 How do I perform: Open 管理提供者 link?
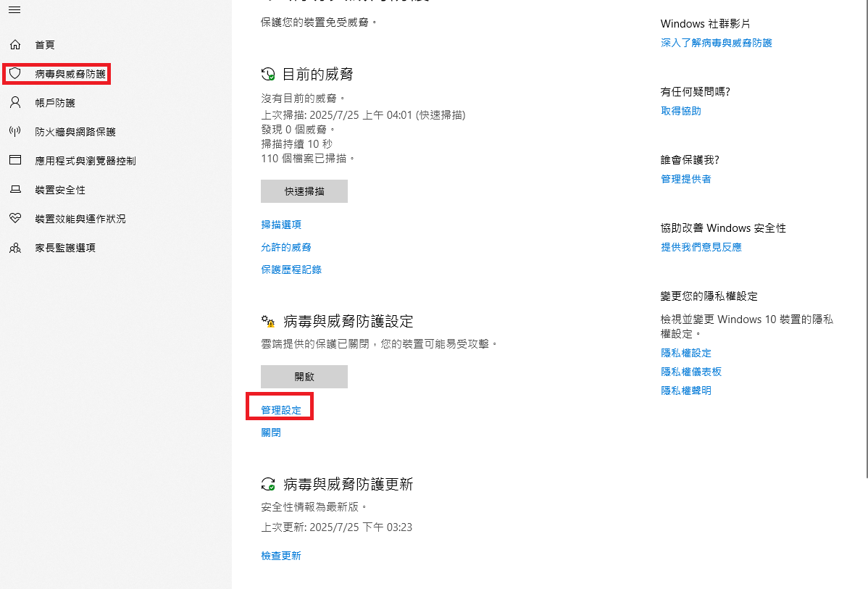pos(686,179)
